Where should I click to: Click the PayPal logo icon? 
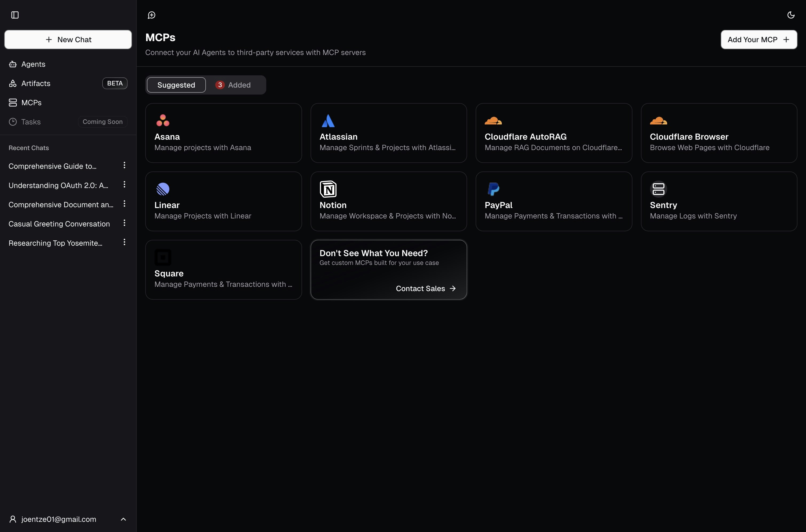coord(493,189)
